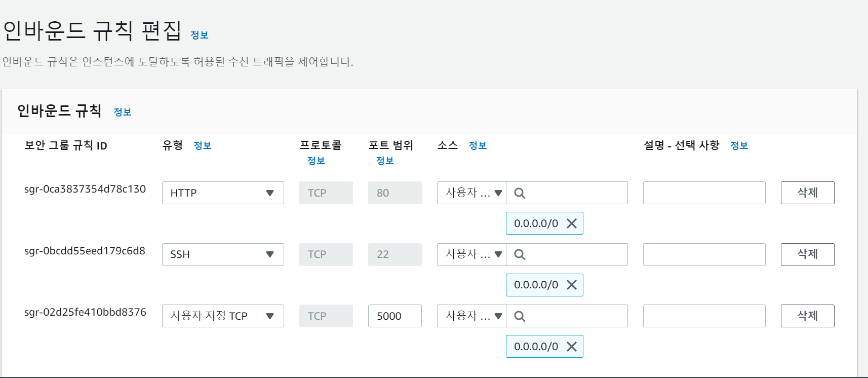Click description field for HTTP rule

point(704,193)
